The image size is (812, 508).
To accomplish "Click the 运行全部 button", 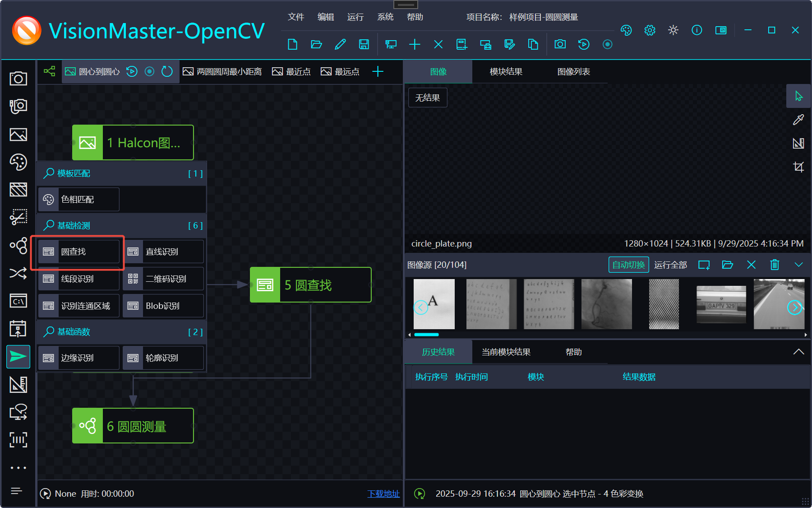I will (x=670, y=265).
